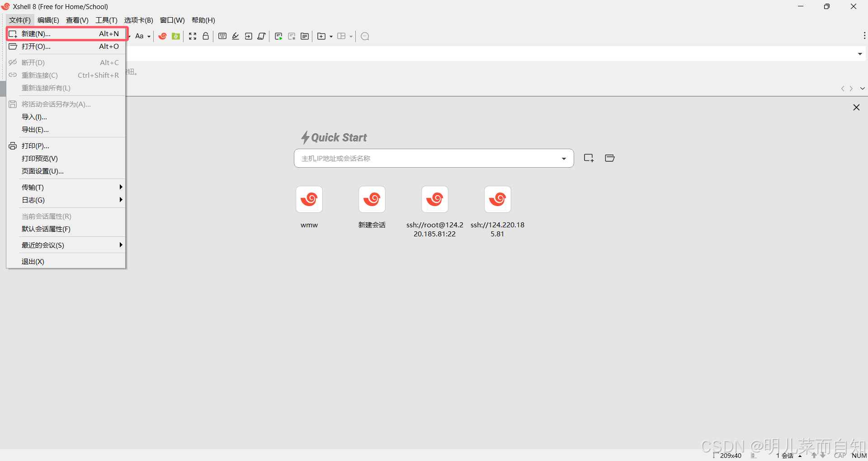Screen dimensions: 868x461
Task: Click the previous tab left chevron
Action: [x=842, y=89]
